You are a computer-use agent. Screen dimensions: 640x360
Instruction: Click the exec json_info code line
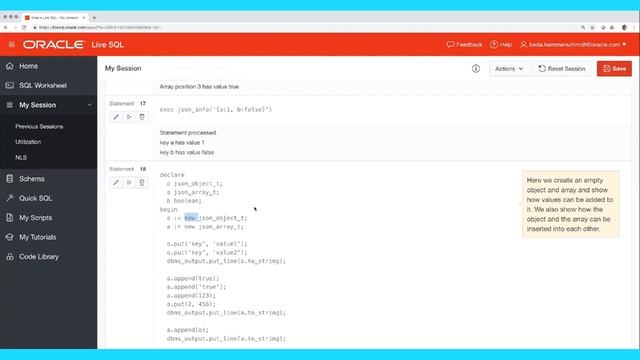pos(216,109)
